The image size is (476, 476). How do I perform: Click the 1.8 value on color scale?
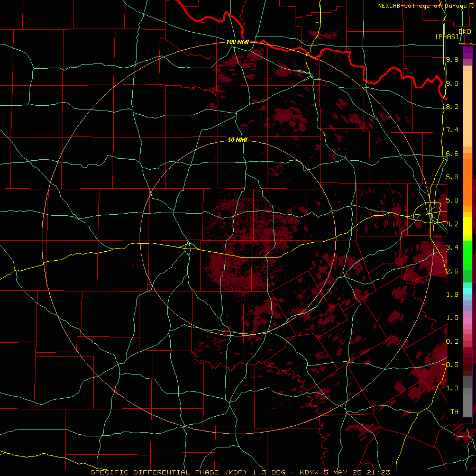(x=452, y=294)
